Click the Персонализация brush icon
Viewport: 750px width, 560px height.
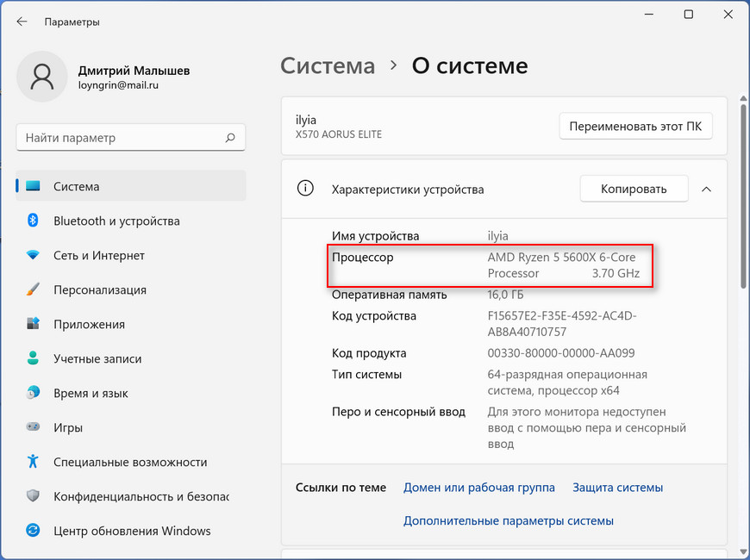click(x=33, y=289)
